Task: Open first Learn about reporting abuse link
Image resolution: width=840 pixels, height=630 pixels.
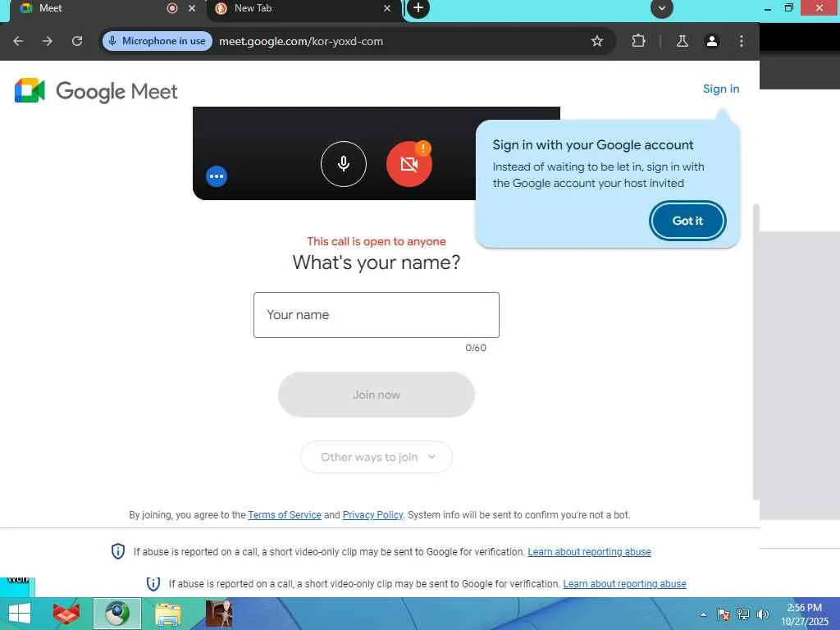Action: 589,552
